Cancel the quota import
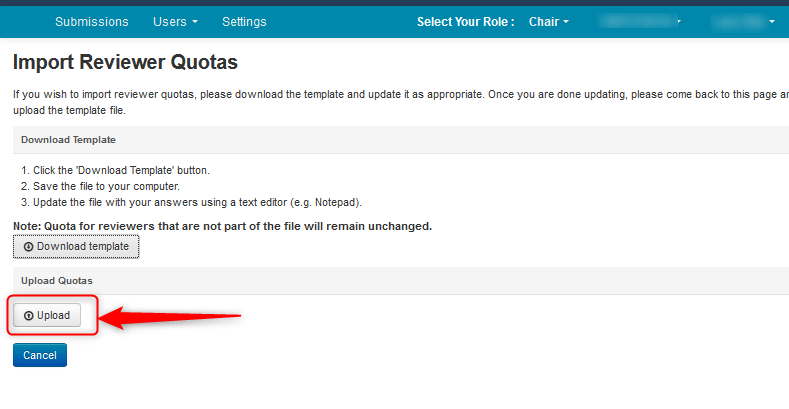The height and width of the screenshot is (409, 789). point(40,355)
